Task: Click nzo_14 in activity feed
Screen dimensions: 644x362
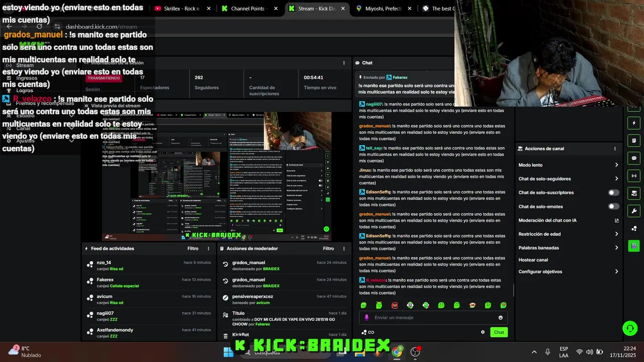Action: pyautogui.click(x=104, y=262)
